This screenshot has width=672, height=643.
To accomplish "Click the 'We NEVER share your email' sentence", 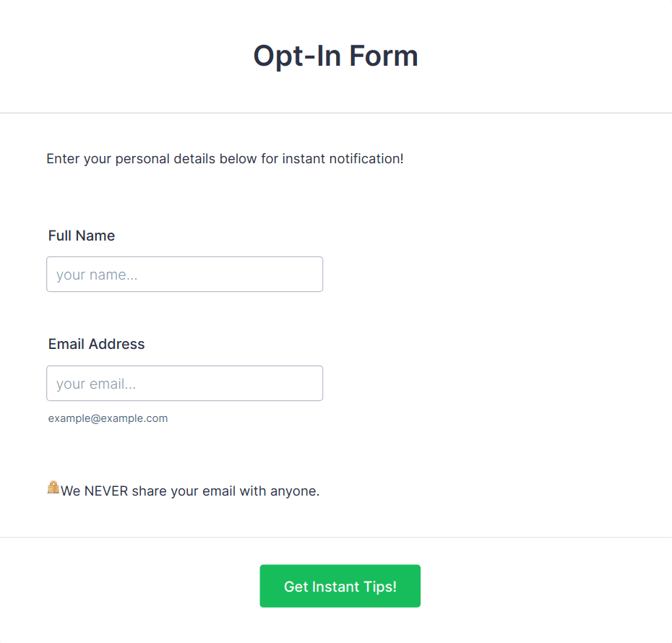I will coord(190,491).
